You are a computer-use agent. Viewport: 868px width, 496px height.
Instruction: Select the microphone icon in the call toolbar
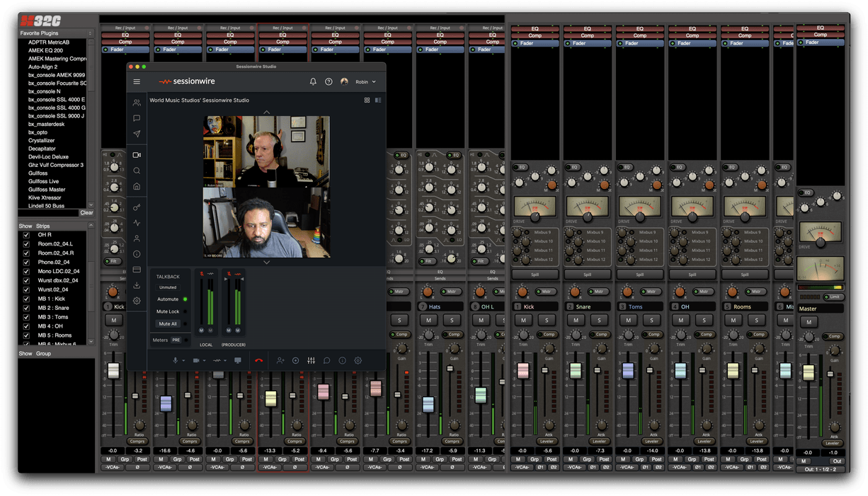pyautogui.click(x=176, y=360)
